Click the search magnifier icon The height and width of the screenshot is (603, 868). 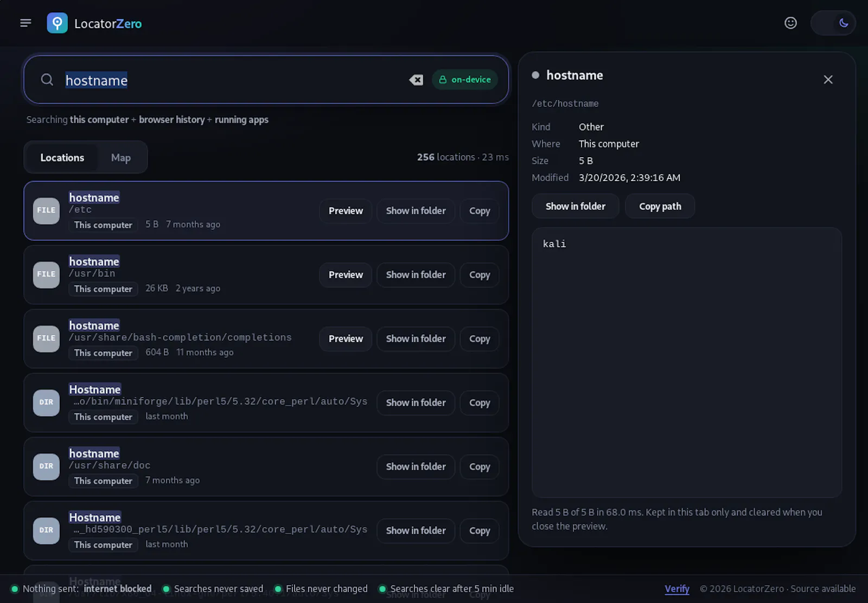pyautogui.click(x=47, y=80)
